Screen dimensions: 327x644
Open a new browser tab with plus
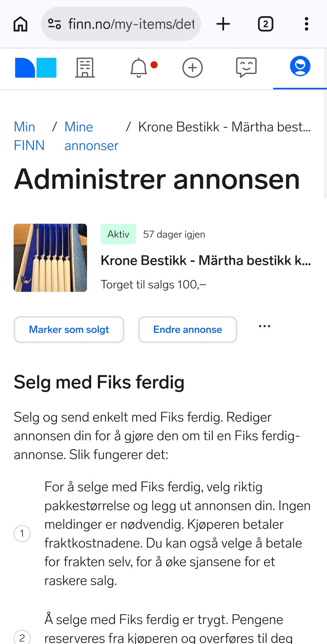(x=223, y=24)
